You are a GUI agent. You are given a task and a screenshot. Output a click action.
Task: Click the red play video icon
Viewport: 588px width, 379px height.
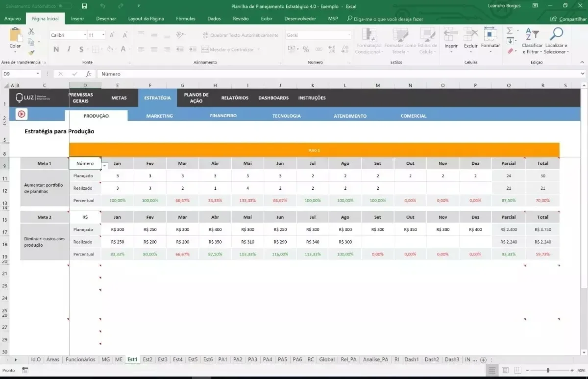22,114
